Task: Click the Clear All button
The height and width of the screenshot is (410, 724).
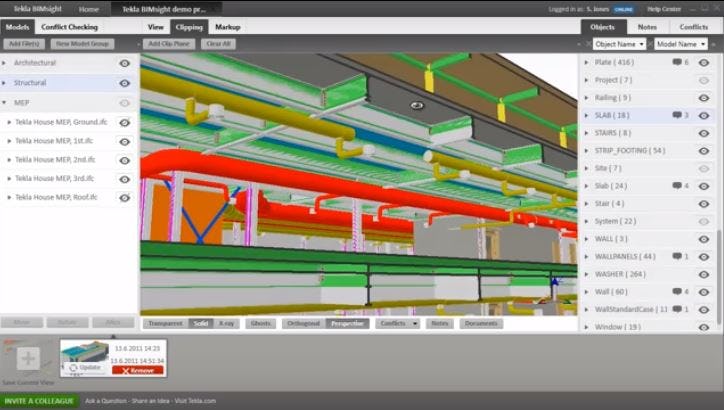Action: (x=218, y=44)
